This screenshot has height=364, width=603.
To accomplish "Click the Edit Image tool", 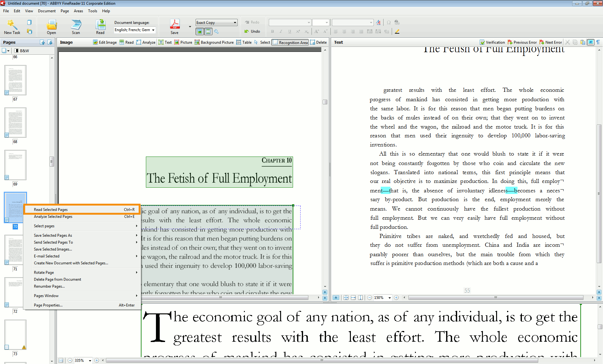I will coord(105,42).
